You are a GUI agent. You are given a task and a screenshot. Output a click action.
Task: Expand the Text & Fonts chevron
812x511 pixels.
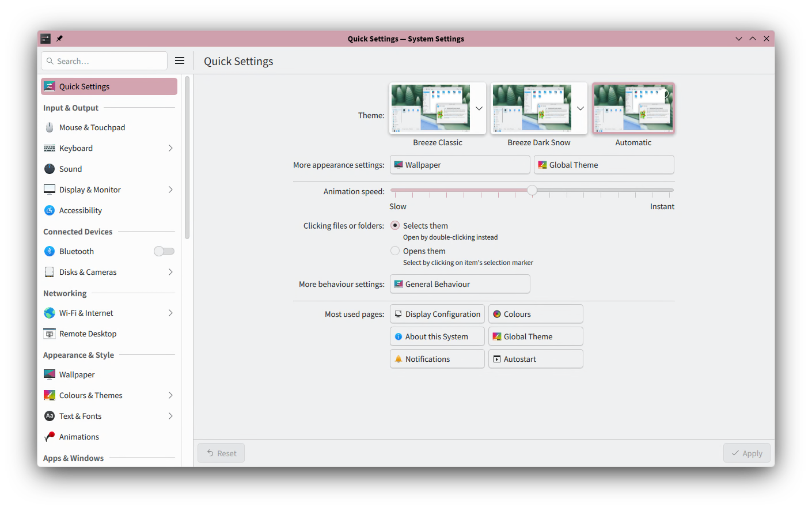point(170,416)
